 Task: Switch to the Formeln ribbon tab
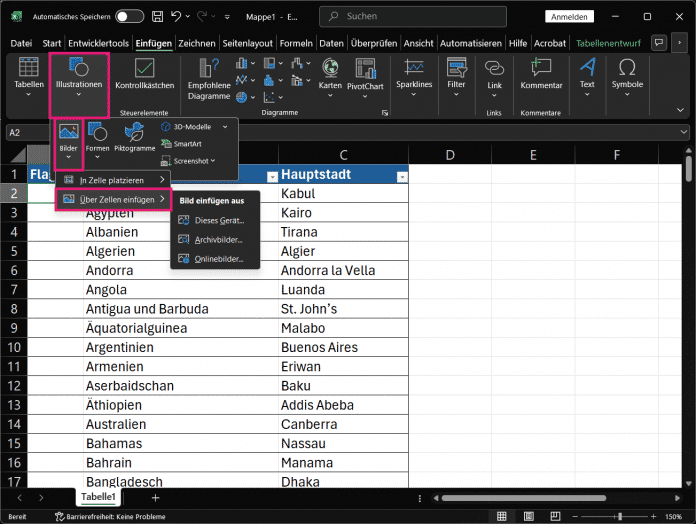tap(295, 43)
